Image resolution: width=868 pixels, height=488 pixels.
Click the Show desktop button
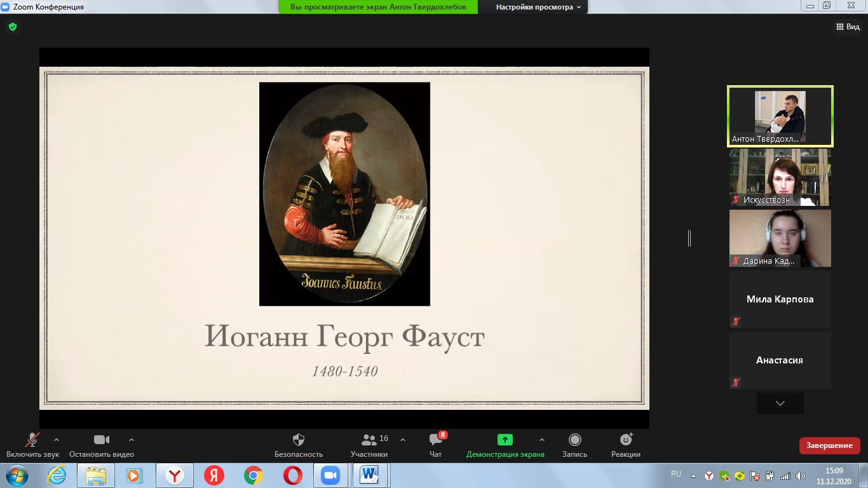point(863,475)
